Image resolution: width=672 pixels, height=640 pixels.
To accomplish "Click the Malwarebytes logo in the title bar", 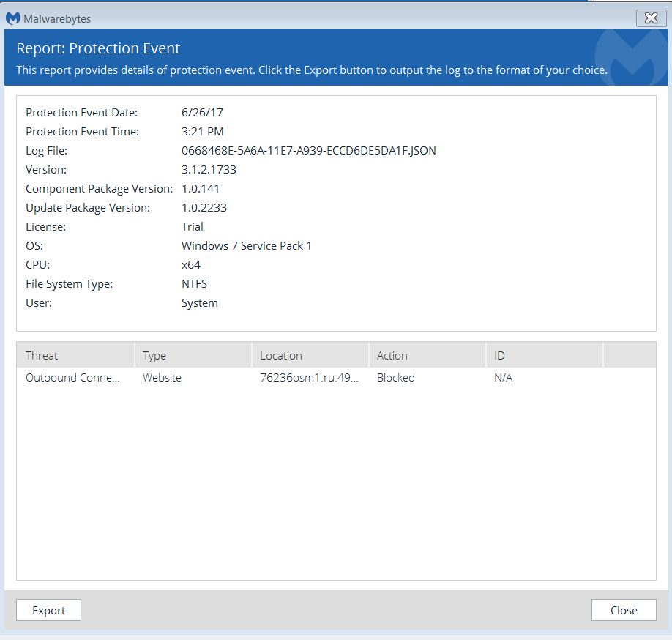I will pos(13,18).
